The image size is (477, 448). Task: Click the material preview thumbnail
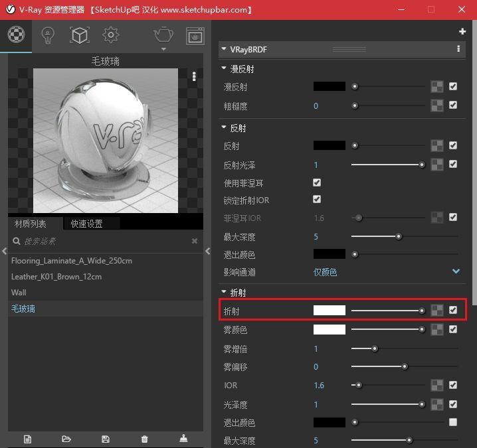tap(105, 141)
